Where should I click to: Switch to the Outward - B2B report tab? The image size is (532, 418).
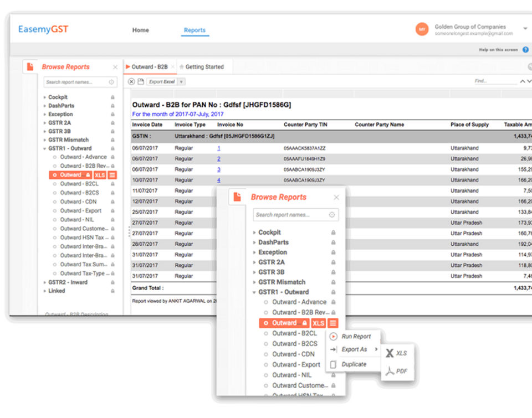[x=150, y=67]
